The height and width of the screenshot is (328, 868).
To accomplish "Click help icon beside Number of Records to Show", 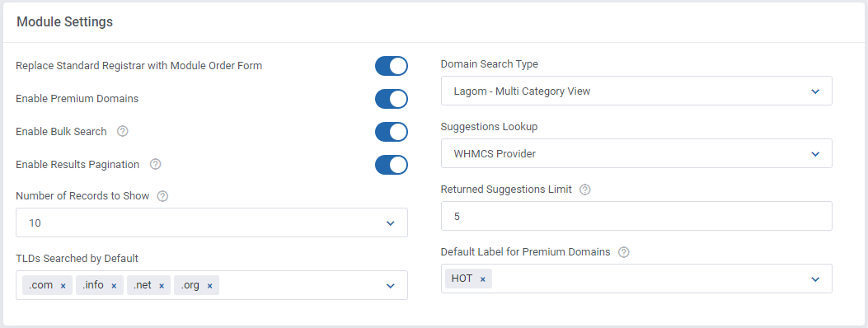I will tap(162, 196).
